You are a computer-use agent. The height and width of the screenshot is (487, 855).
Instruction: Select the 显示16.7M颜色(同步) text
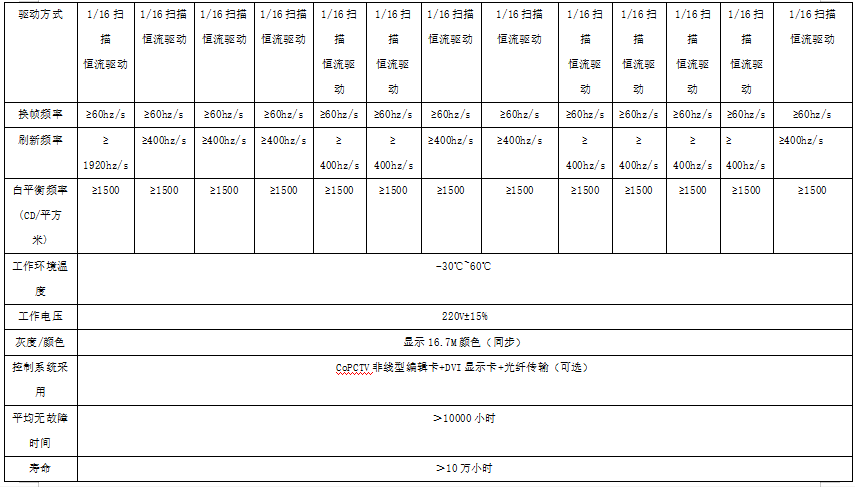pos(464,342)
